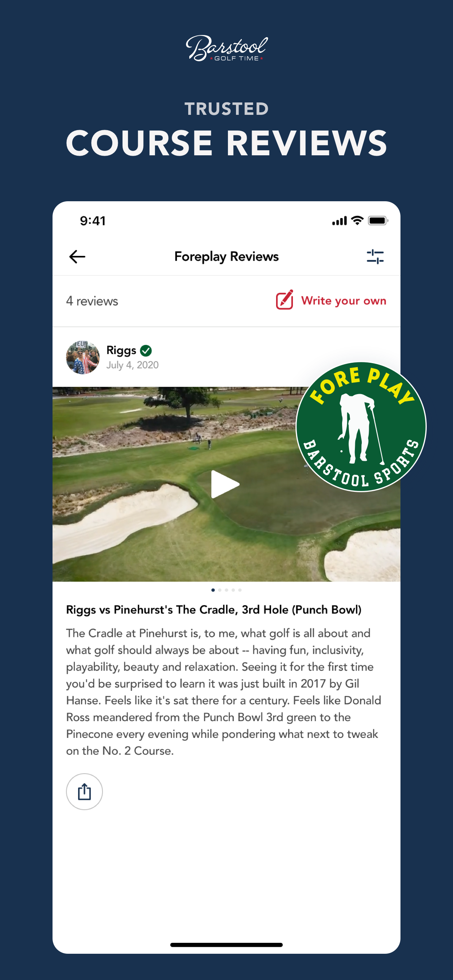453x980 pixels.
Task: Tap the Wi-Fi status icon
Action: (x=357, y=220)
